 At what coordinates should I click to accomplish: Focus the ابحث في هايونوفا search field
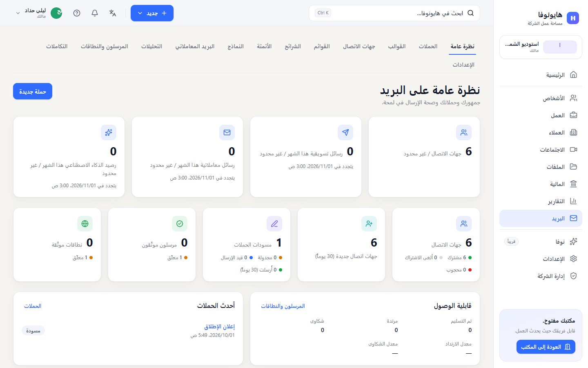tap(394, 13)
